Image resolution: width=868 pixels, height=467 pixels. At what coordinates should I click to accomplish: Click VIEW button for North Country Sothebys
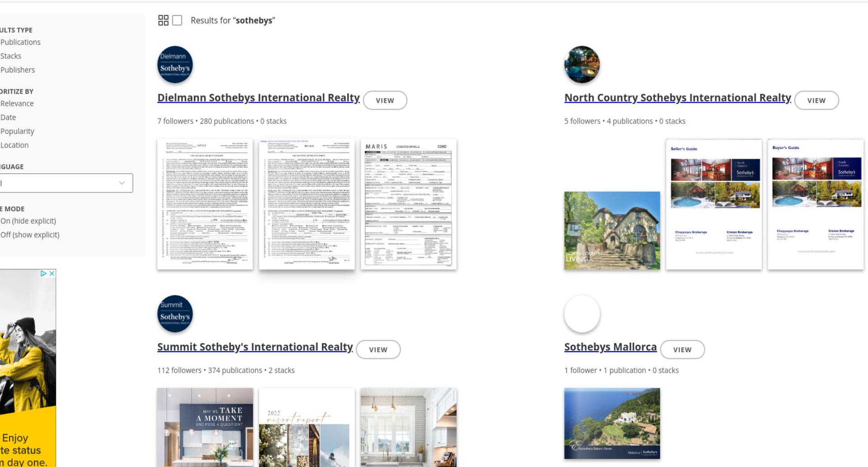pyautogui.click(x=816, y=100)
